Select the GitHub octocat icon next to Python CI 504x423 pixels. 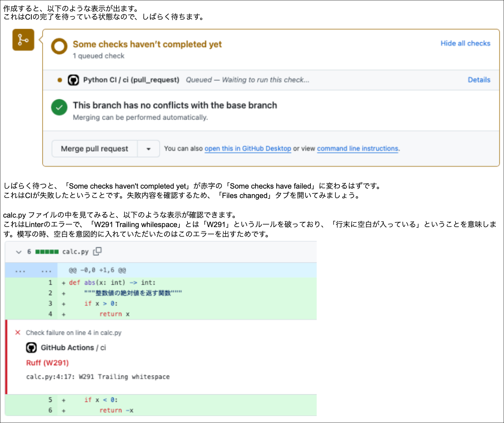(x=73, y=80)
